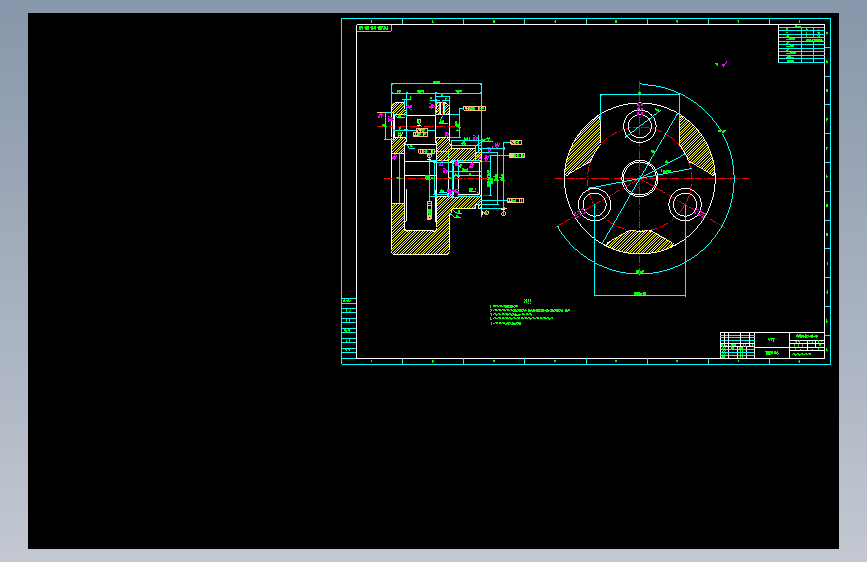Image resolution: width=867 pixels, height=562 pixels.
Task: Click the green technical notes text block
Action: (529, 313)
